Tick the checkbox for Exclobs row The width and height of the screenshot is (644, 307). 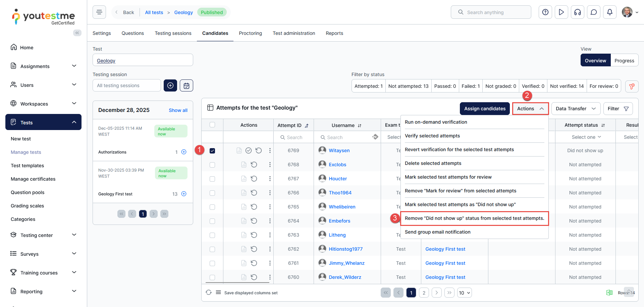coord(212,165)
